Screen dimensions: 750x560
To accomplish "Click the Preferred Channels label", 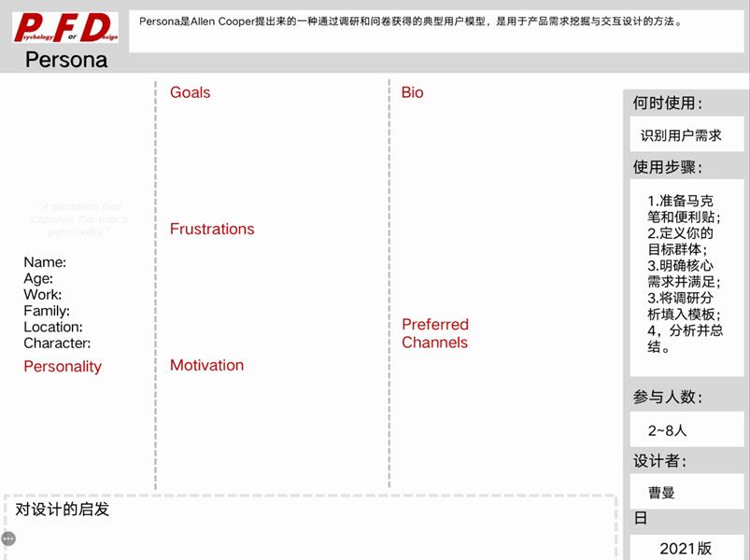I will [435, 333].
